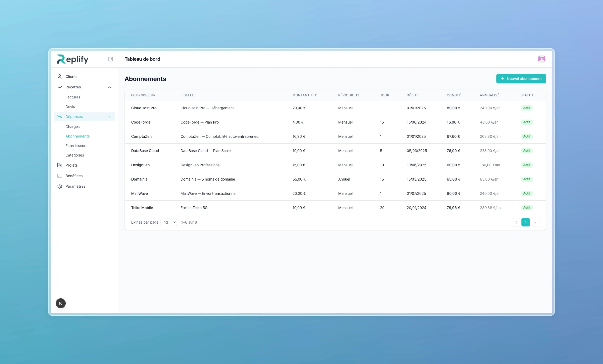Click the Dépenses downward-trend icon

pos(59,117)
